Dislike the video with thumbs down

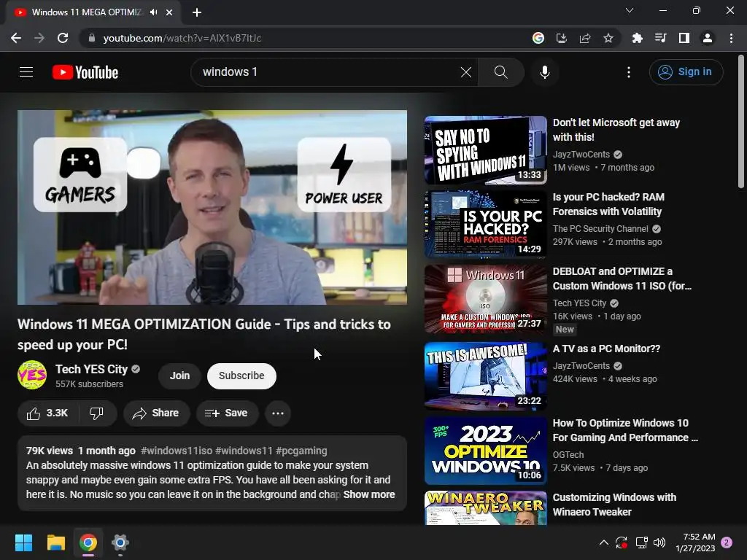coord(97,413)
